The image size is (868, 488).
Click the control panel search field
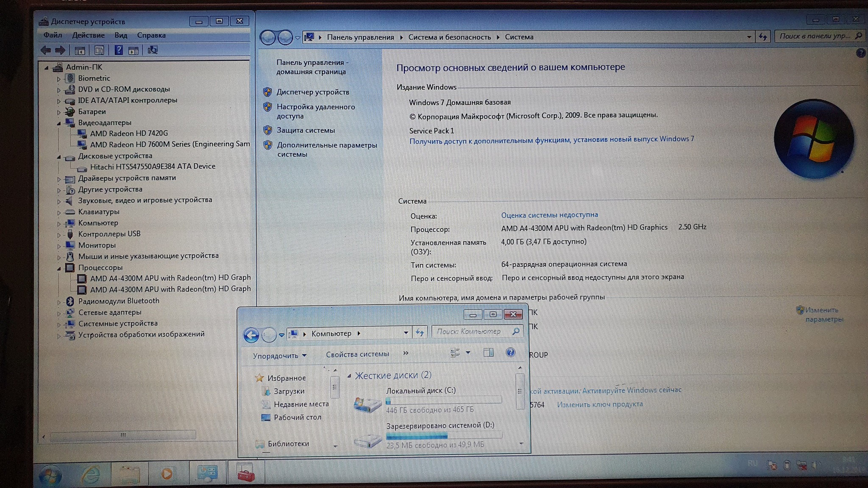point(815,36)
